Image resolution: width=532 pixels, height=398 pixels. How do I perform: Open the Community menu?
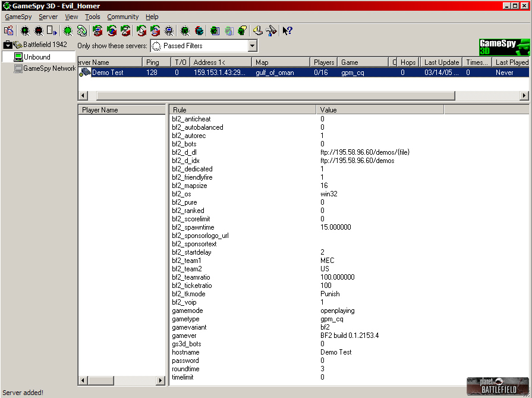pos(123,17)
